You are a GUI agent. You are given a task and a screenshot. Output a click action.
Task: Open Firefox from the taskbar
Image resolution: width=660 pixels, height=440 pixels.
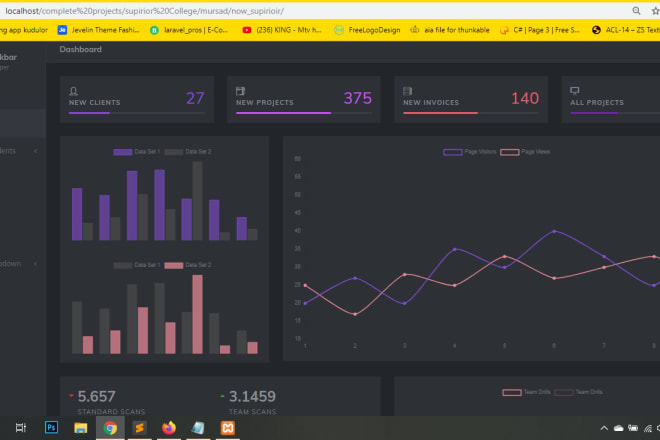click(x=169, y=428)
